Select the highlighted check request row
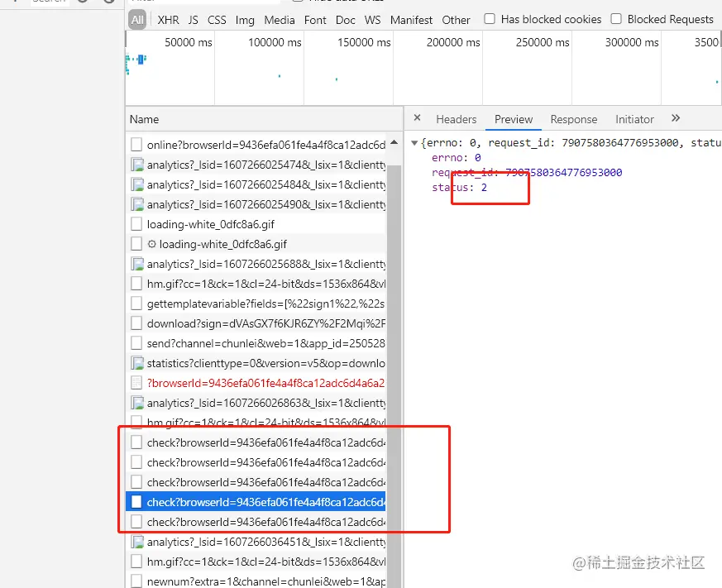 click(256, 502)
